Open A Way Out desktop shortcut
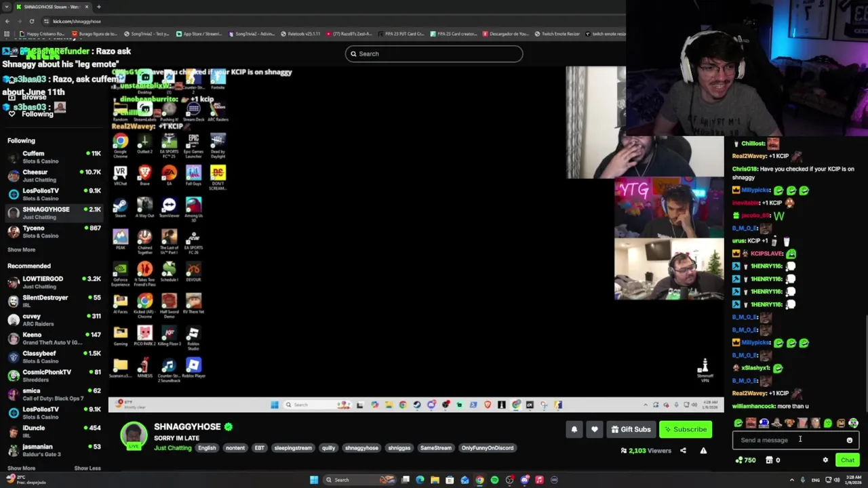 tap(144, 207)
